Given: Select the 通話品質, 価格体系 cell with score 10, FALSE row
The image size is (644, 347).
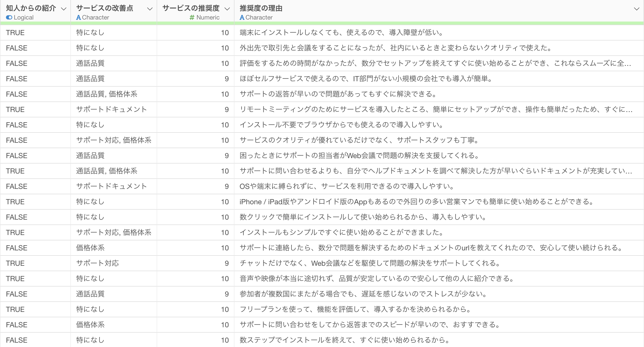Looking at the screenshot, I should 106,94.
